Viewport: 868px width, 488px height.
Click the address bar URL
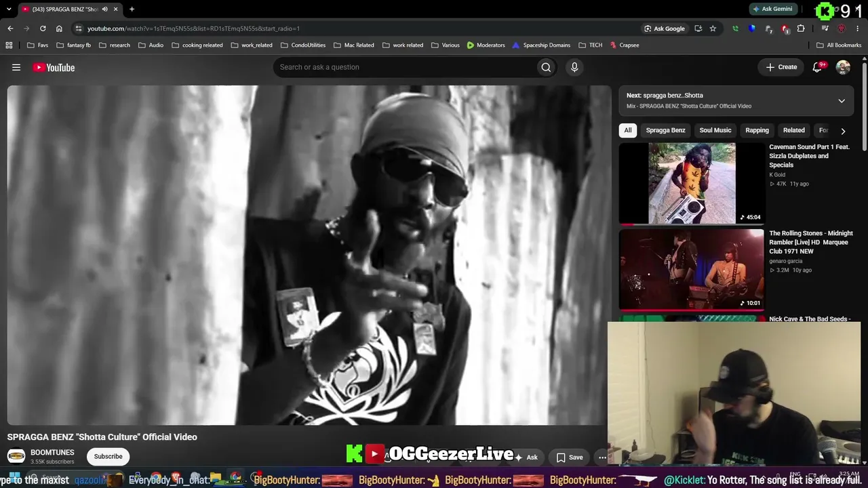[x=193, y=28]
